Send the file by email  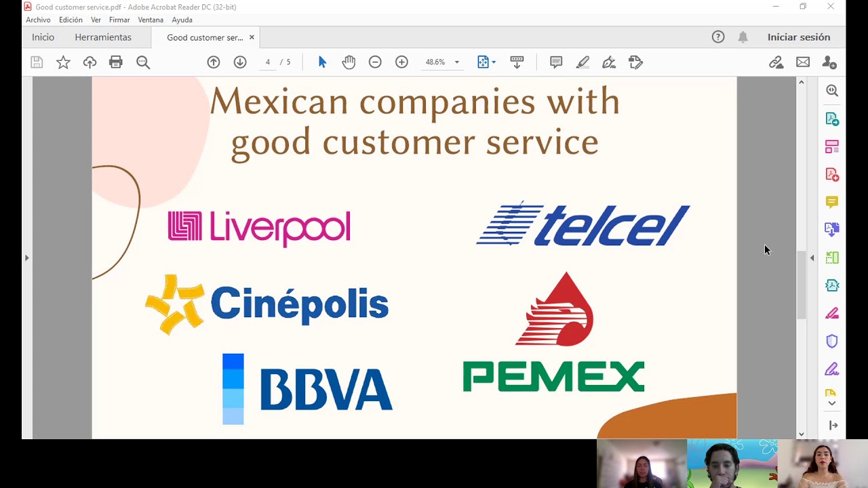click(x=803, y=62)
